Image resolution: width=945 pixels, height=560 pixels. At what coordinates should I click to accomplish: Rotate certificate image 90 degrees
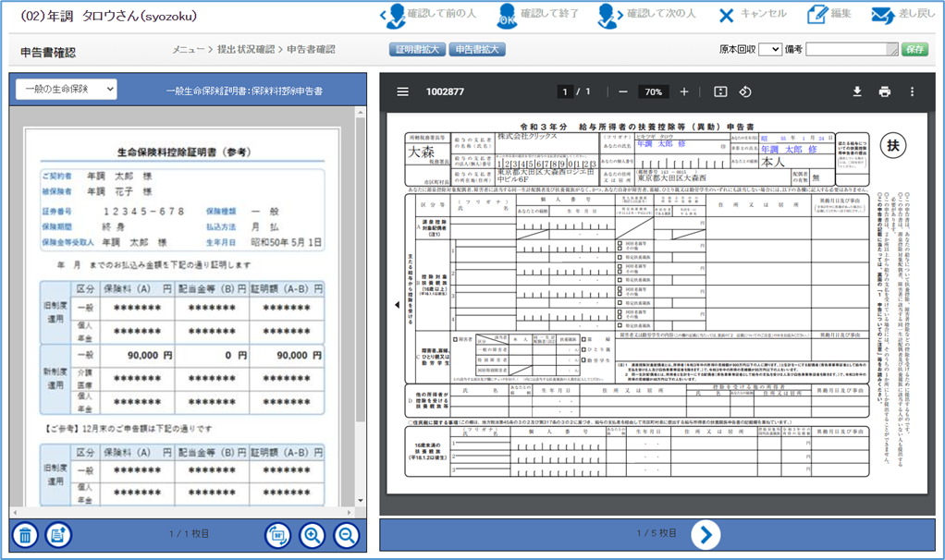(x=277, y=534)
